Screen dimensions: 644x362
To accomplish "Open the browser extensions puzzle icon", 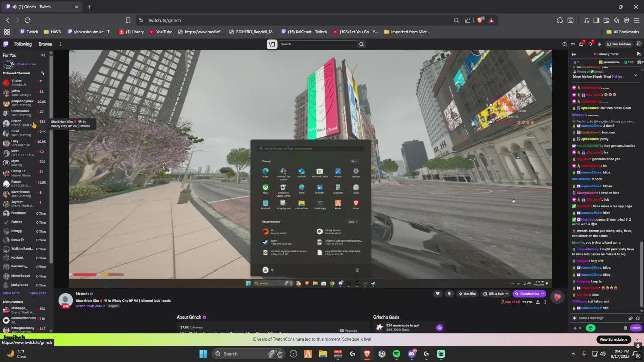I will coord(560,20).
